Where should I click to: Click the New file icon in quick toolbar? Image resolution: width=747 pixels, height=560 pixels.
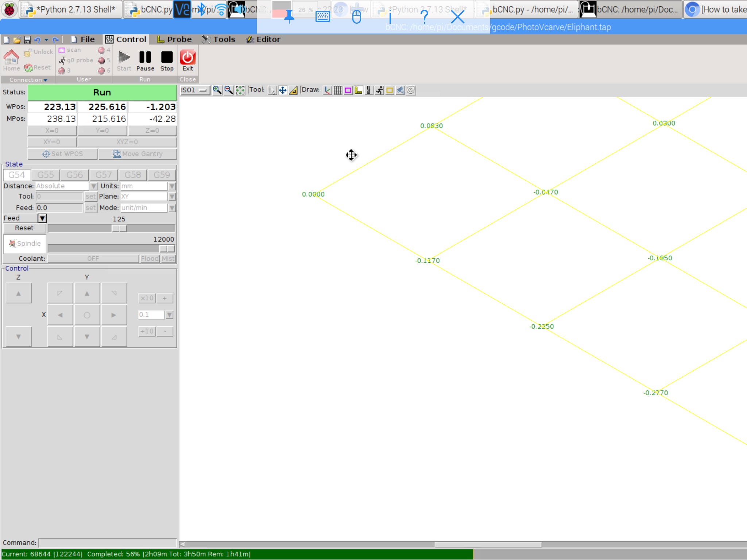coord(7,40)
